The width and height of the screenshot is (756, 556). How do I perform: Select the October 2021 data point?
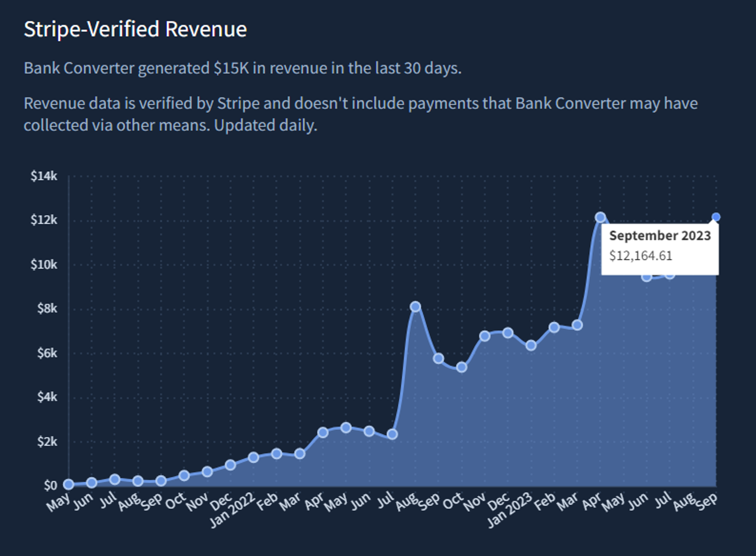(x=184, y=475)
